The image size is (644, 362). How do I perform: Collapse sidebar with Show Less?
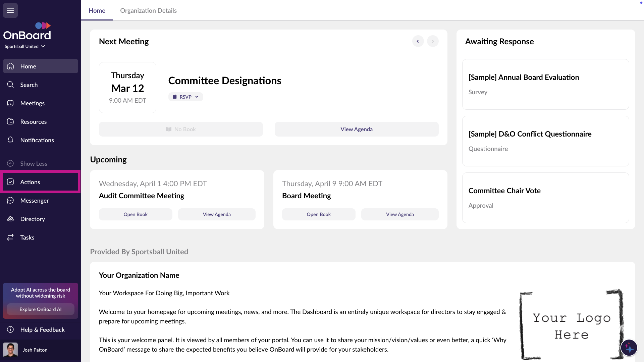(34, 164)
